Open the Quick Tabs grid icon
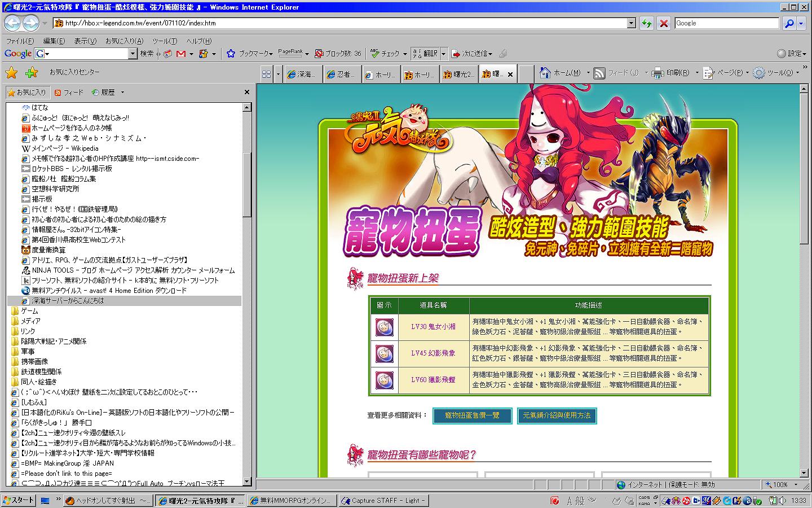812x508 pixels. tap(267, 74)
